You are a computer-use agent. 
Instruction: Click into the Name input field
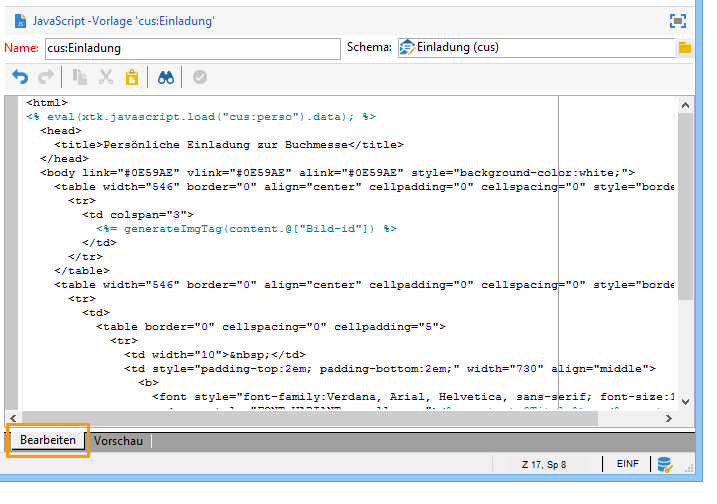pyautogui.click(x=193, y=48)
